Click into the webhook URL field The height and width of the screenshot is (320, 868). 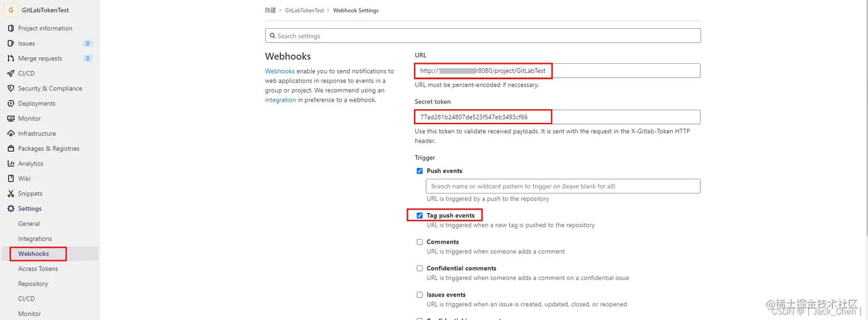pos(557,71)
